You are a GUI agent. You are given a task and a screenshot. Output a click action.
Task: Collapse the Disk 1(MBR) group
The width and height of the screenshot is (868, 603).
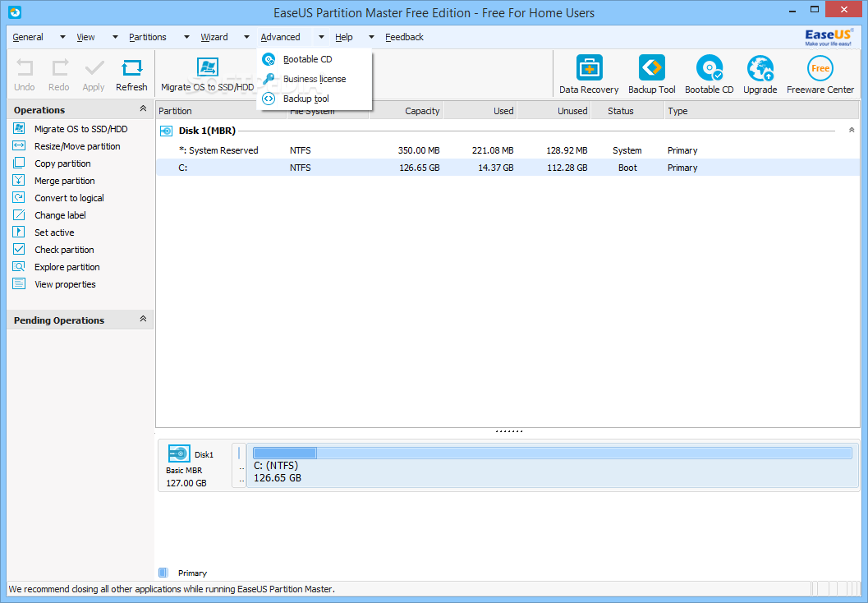[852, 130]
